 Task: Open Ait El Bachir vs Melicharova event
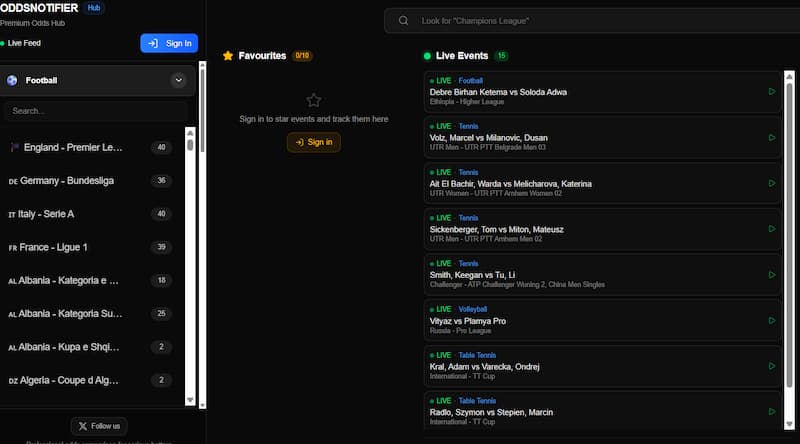(x=602, y=183)
